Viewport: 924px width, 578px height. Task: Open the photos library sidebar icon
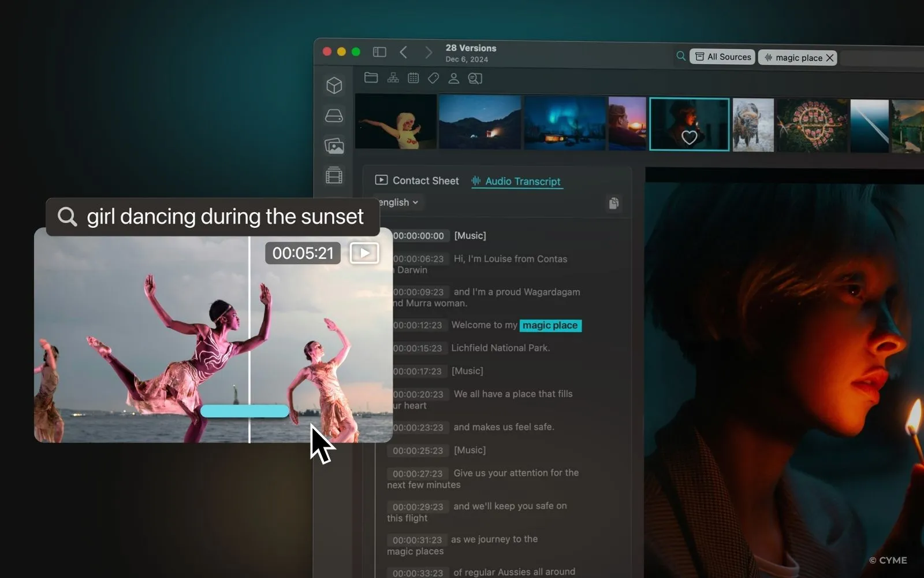334,146
